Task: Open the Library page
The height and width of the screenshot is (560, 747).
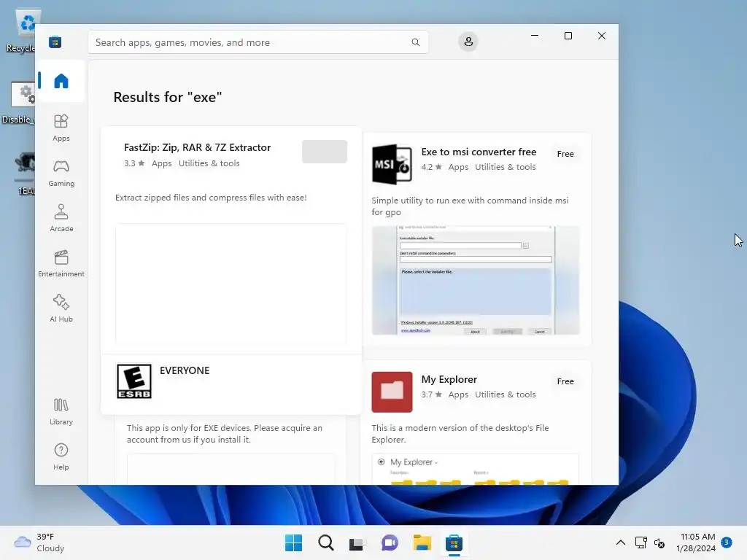Action: point(61,411)
